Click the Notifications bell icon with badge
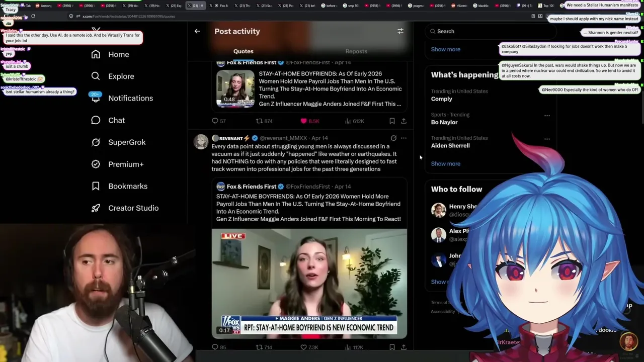 [x=96, y=98]
